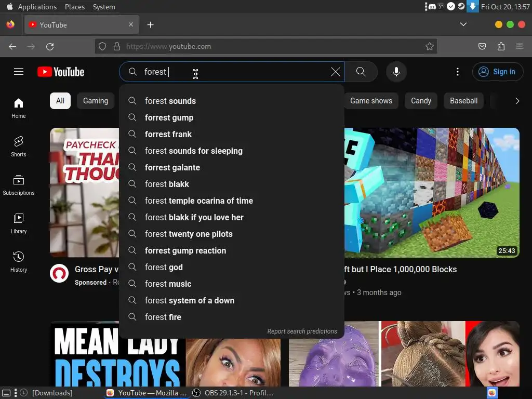Image resolution: width=532 pixels, height=399 pixels.
Task: Start voice search with the microphone
Action: click(x=396, y=72)
